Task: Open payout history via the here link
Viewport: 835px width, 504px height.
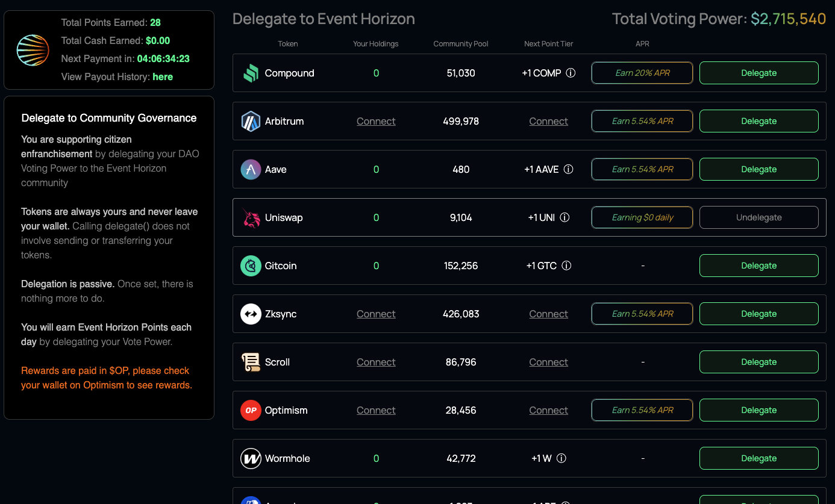Action: [x=163, y=77]
